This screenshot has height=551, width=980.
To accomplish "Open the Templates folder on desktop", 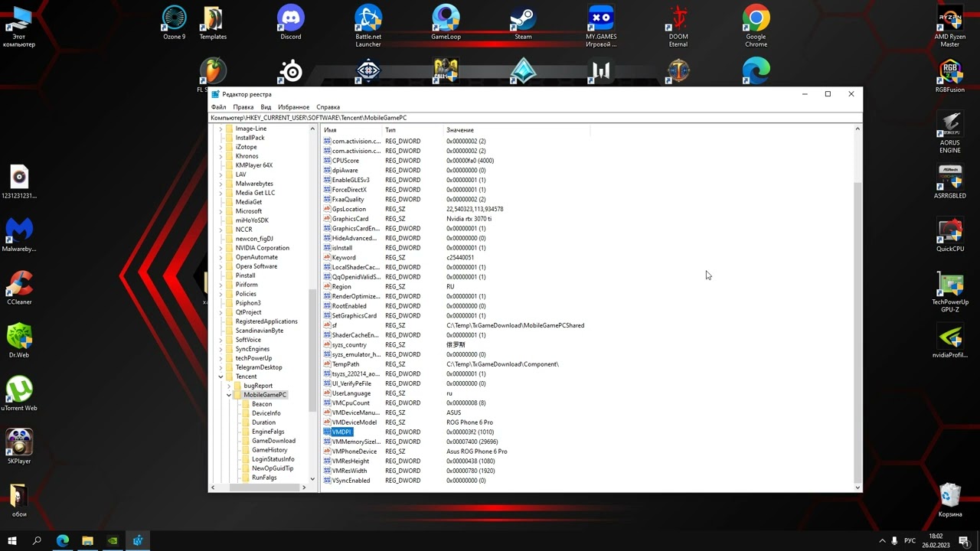I will click(213, 23).
